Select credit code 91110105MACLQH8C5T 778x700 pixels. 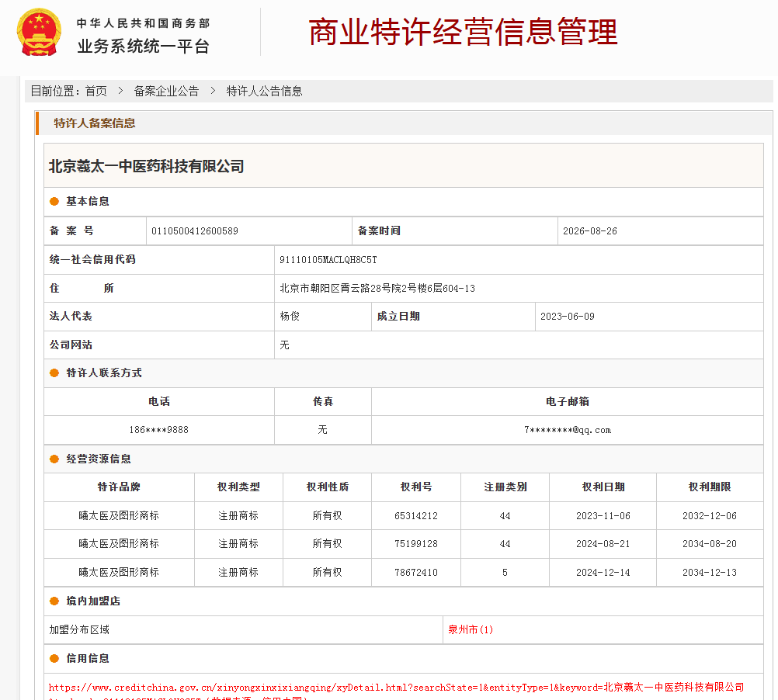328,260
